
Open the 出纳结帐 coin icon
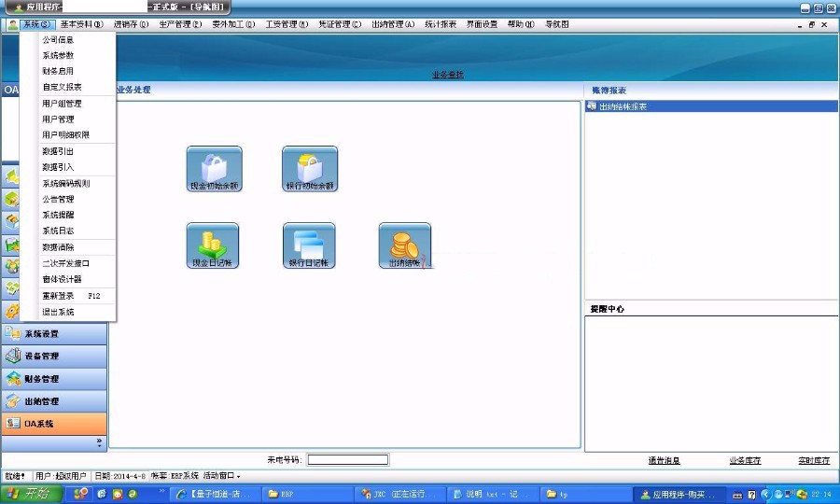[x=404, y=245]
